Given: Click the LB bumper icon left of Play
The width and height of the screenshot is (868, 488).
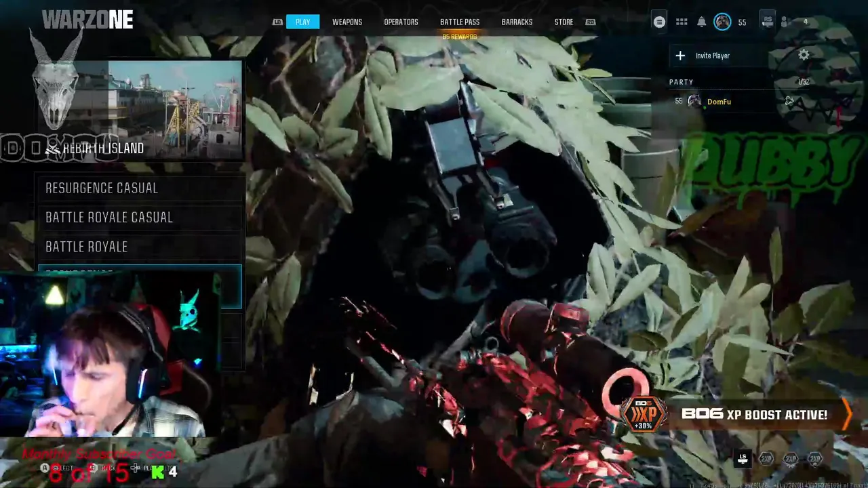Looking at the screenshot, I should 277,22.
